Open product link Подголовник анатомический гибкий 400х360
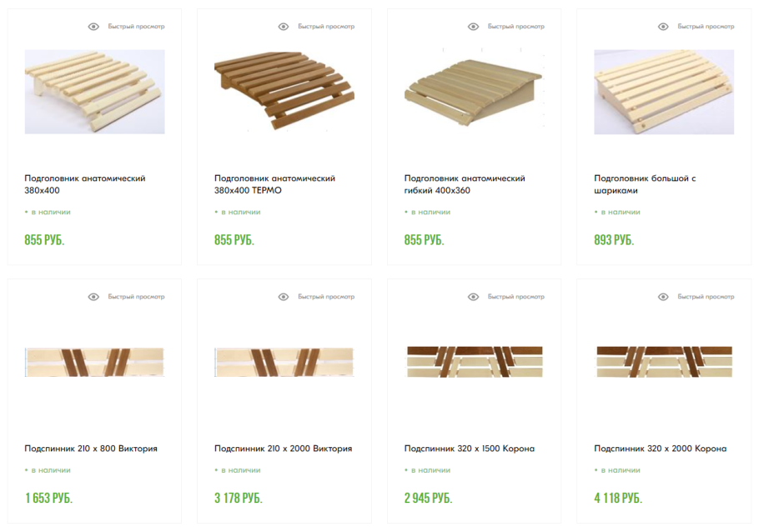Image resolution: width=759 pixels, height=532 pixels. point(465,184)
